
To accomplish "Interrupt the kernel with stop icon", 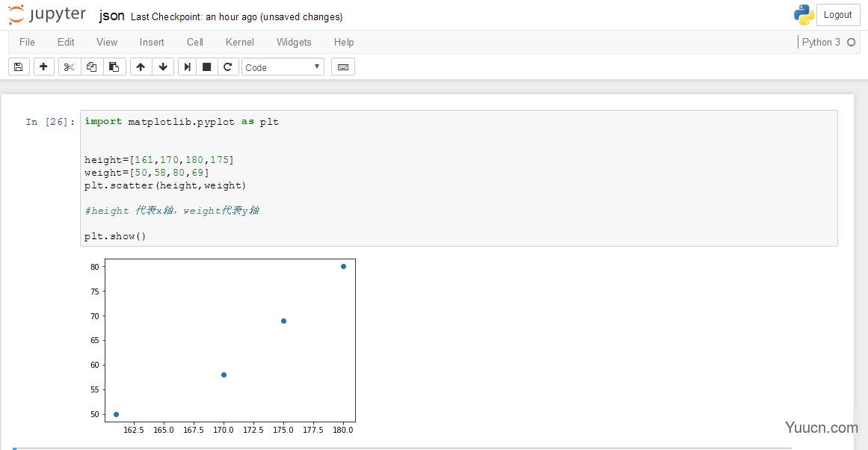I will pos(207,67).
